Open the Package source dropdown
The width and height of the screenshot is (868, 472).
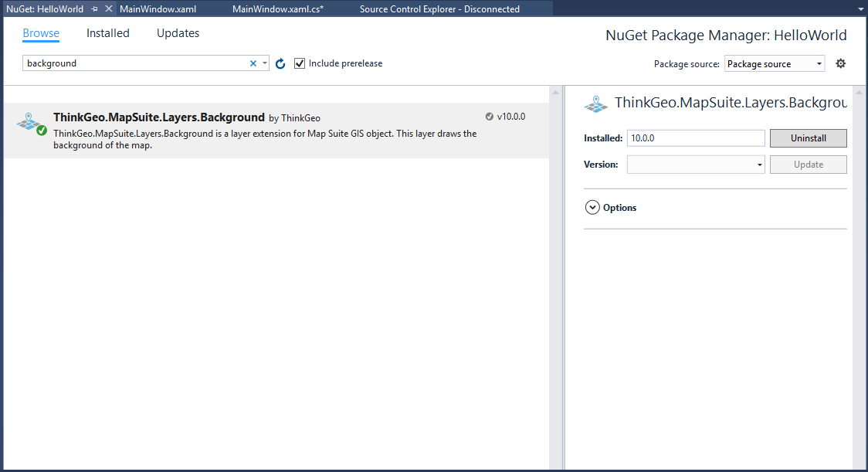coord(775,63)
